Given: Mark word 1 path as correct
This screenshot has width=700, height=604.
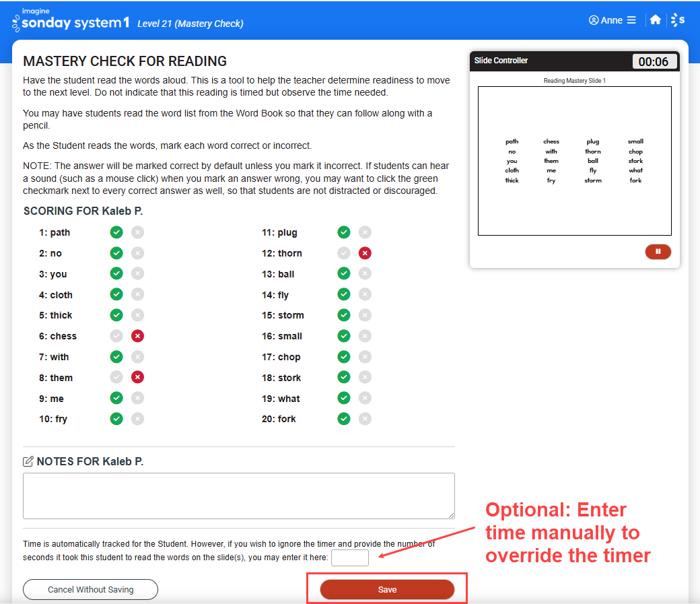Looking at the screenshot, I should 116,232.
